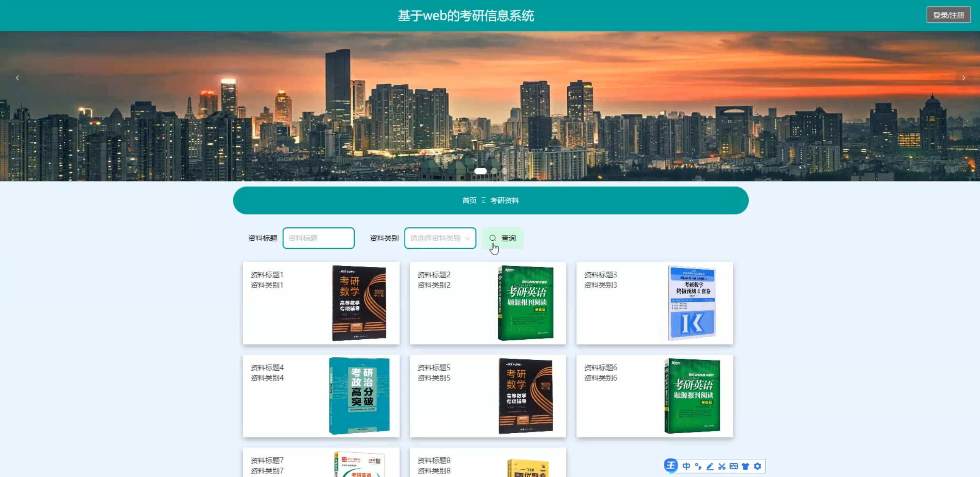The width and height of the screenshot is (980, 477).
Task: Open the soft keyboard icon
Action: pyautogui.click(x=734, y=466)
